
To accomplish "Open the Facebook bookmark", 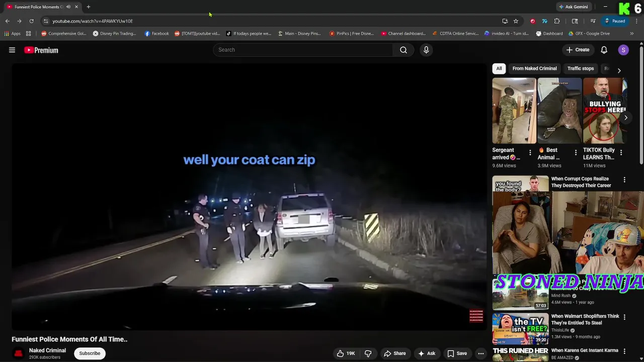I will pos(156,34).
